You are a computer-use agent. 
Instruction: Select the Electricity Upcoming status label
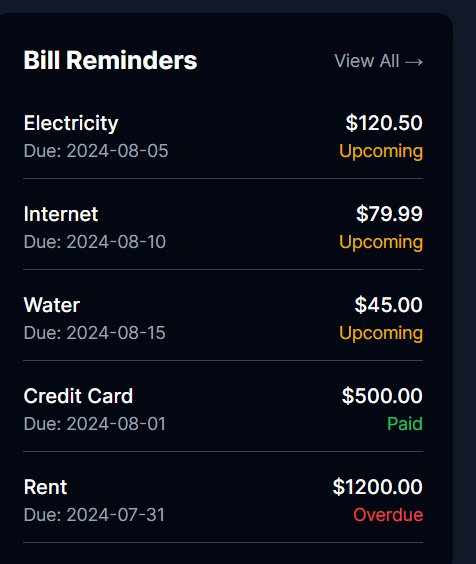click(381, 151)
